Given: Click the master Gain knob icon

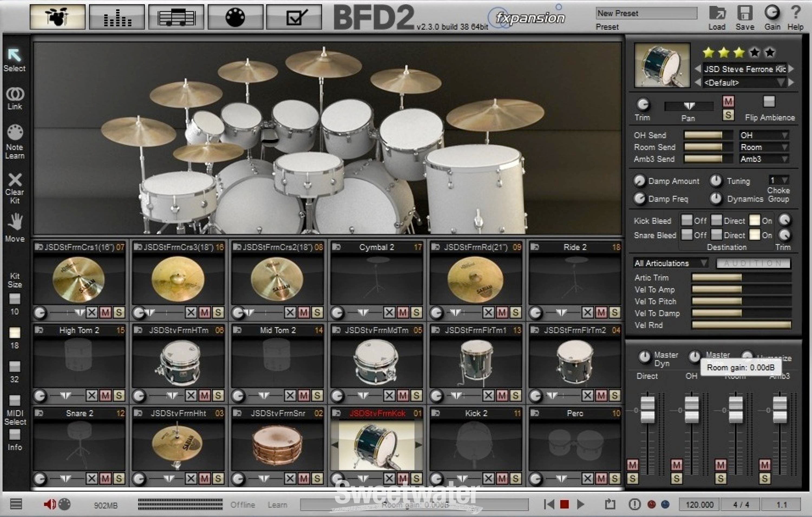Looking at the screenshot, I should tap(772, 13).
